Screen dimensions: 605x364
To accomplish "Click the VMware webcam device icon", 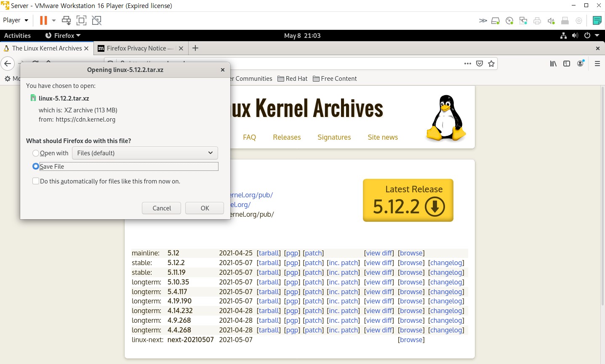I will pos(579,21).
